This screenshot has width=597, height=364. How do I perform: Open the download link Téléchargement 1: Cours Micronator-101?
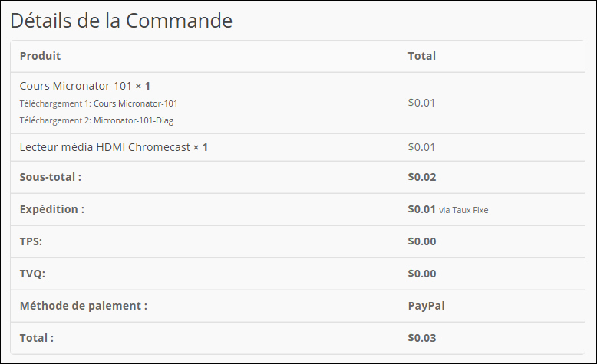pos(99,103)
